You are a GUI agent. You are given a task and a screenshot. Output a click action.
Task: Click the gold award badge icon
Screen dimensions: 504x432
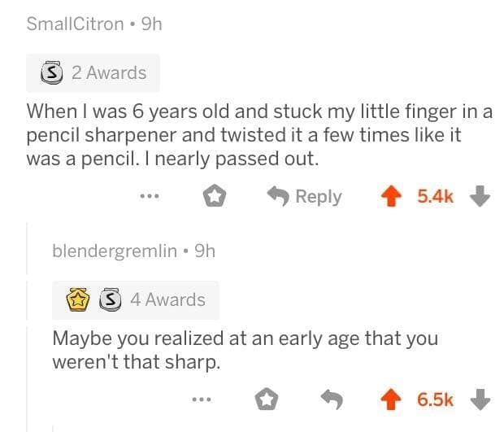79,299
